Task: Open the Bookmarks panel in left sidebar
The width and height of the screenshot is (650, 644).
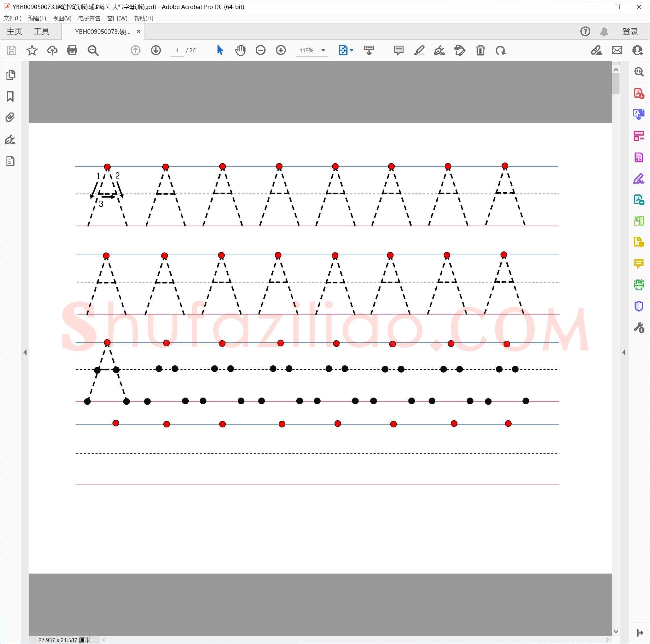Action: point(10,96)
